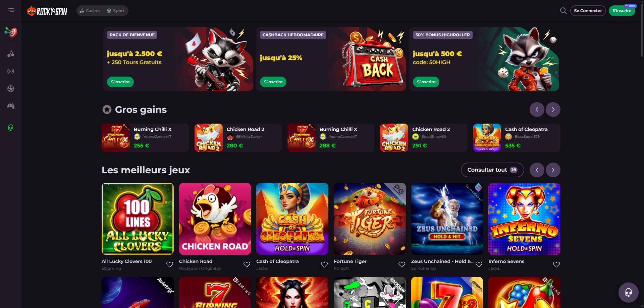
Task: Favorite All Lucky Clovers 100 with heart
Action: click(x=170, y=264)
